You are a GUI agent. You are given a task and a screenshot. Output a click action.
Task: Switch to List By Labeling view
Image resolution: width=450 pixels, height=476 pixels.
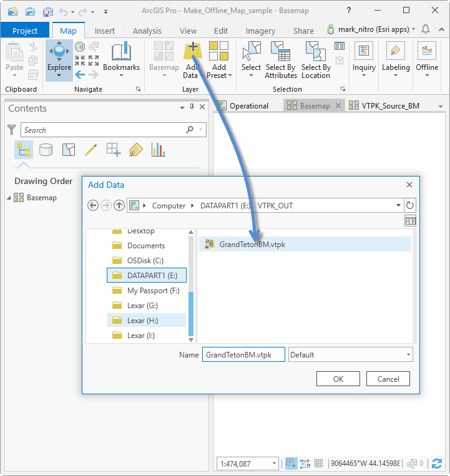tap(136, 150)
